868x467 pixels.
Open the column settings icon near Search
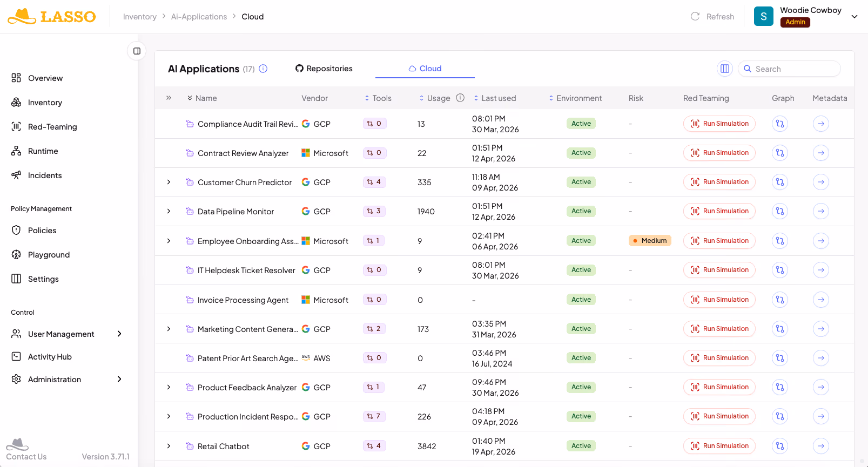[725, 69]
